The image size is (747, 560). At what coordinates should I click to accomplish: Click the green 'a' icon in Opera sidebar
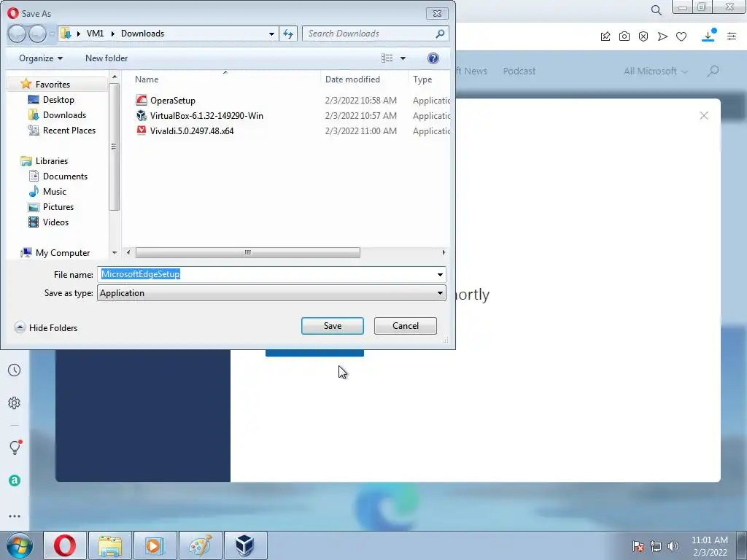point(15,481)
